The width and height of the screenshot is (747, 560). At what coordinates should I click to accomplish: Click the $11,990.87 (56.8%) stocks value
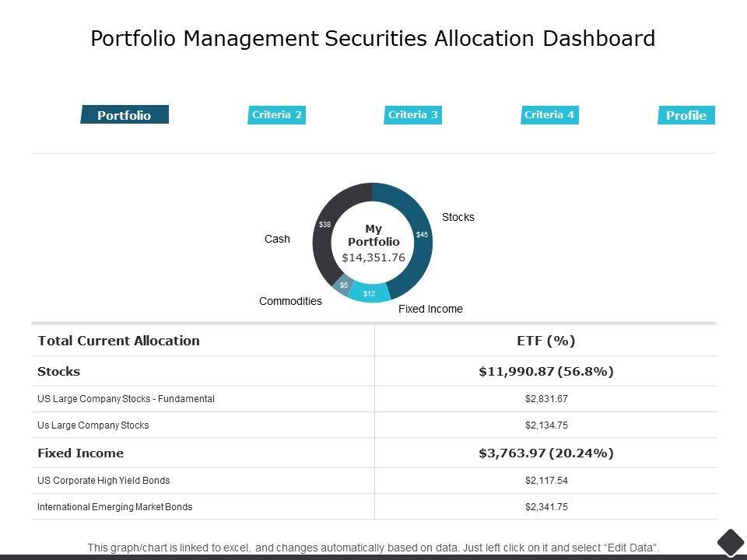[x=546, y=372]
